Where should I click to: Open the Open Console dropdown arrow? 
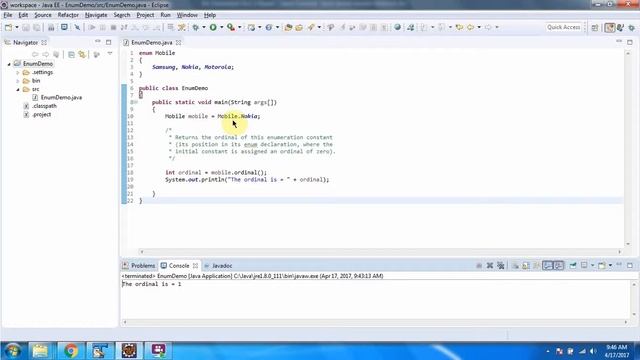coord(610,266)
